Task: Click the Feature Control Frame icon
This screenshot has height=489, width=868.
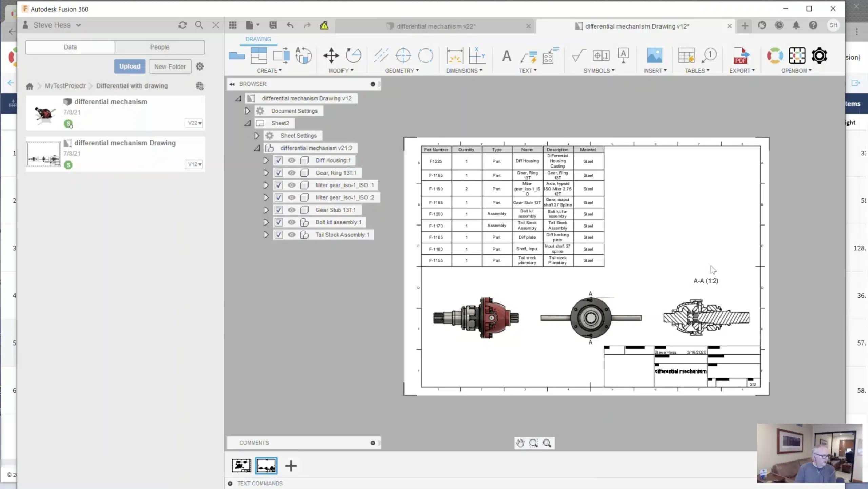Action: (x=601, y=55)
